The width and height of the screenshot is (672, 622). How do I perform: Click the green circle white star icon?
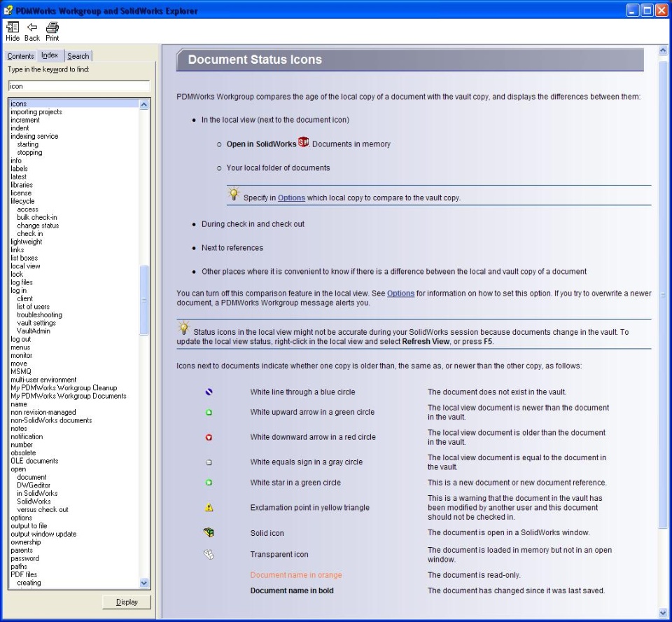[209, 483]
